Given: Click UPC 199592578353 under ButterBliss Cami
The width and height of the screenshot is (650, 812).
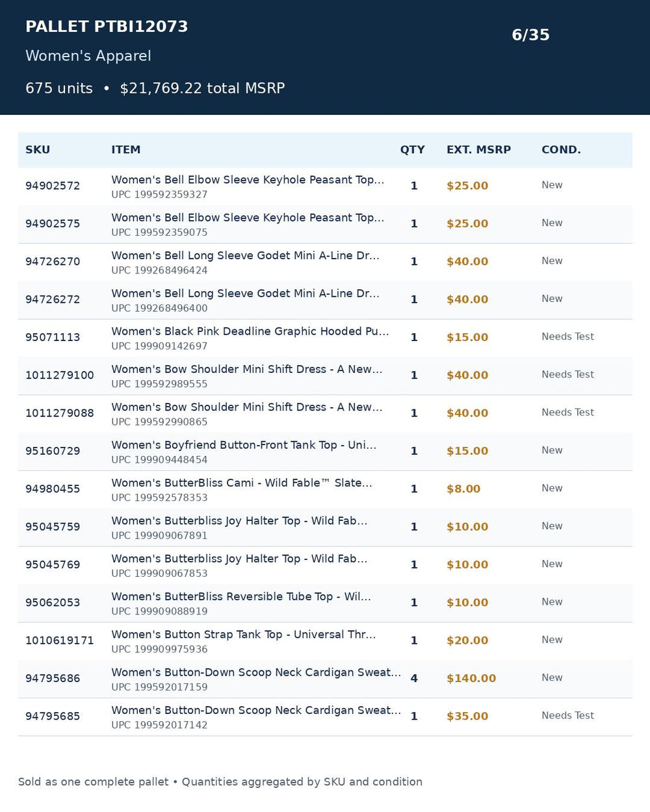Looking at the screenshot, I should point(159,498).
